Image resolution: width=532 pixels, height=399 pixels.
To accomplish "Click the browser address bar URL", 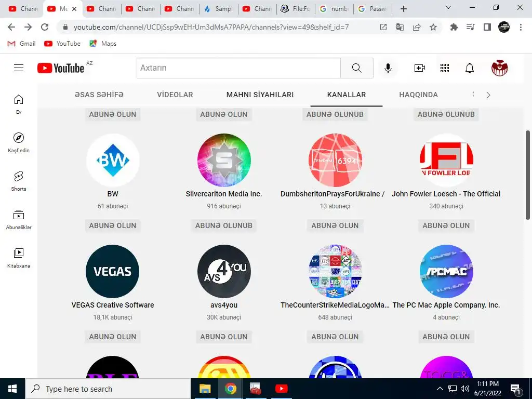I will coord(211,27).
